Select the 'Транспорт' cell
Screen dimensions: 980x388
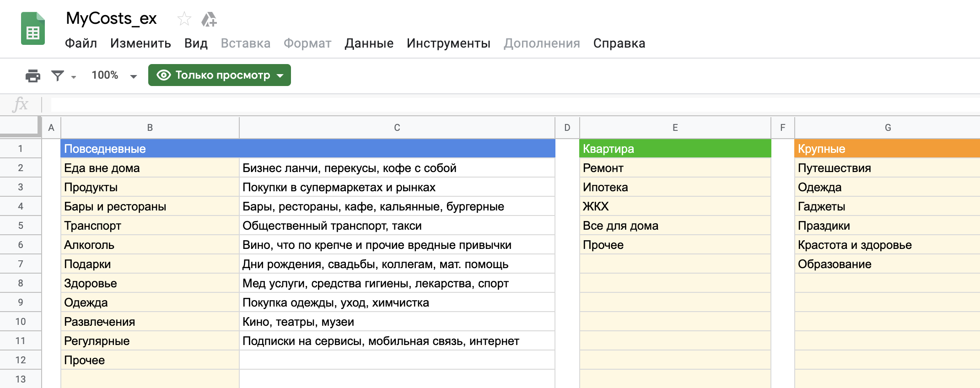pos(150,226)
